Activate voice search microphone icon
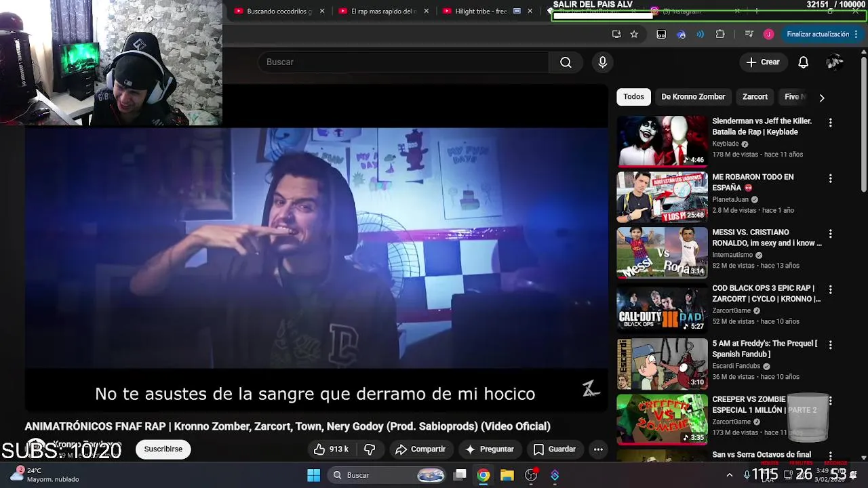The height and width of the screenshot is (488, 868). coord(602,62)
